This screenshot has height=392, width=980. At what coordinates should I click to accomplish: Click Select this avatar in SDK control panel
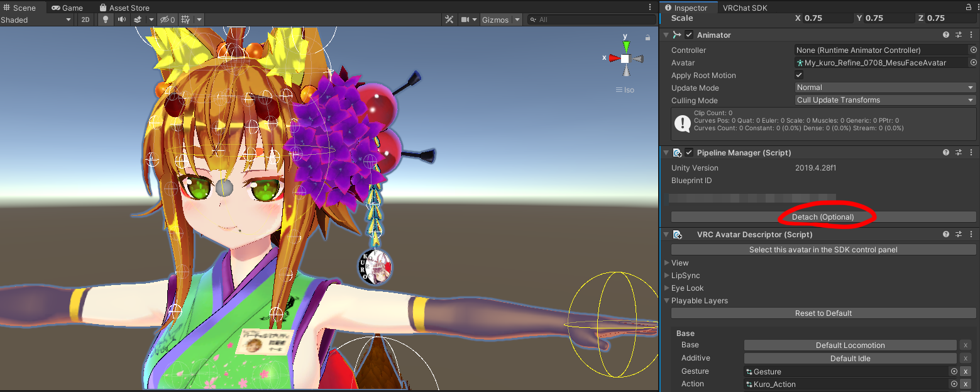823,250
